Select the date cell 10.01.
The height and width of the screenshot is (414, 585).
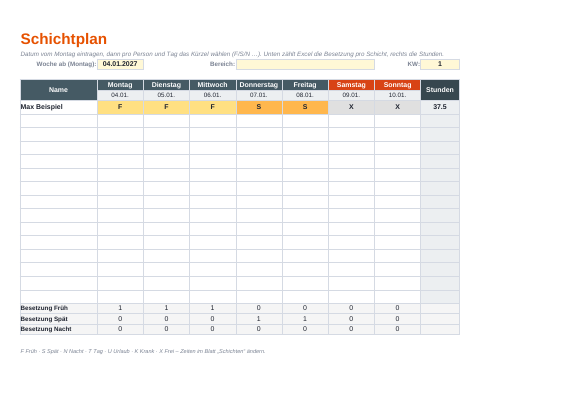tap(397, 95)
